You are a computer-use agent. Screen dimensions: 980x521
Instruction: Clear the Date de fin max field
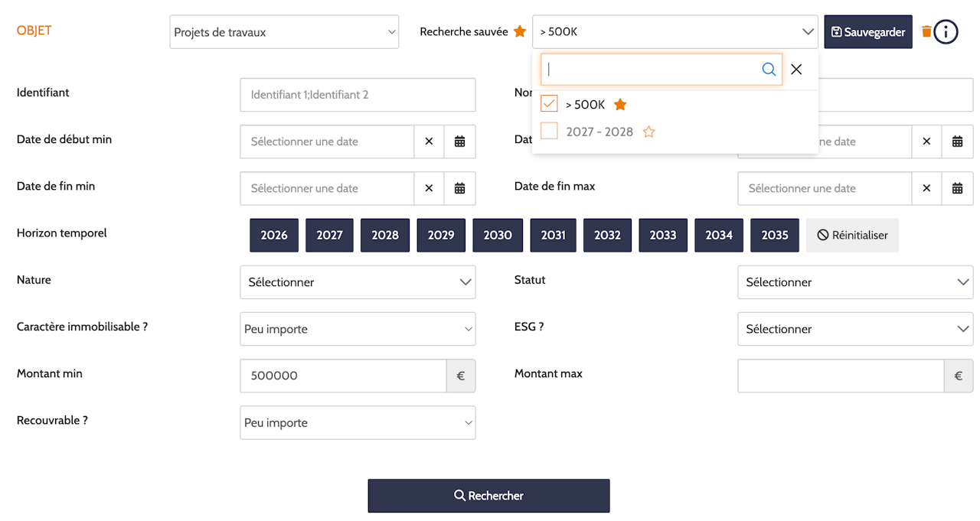pos(926,188)
